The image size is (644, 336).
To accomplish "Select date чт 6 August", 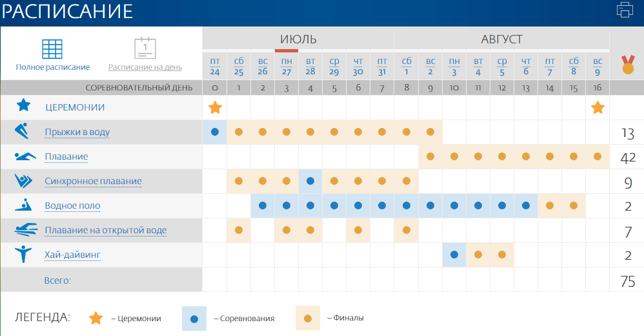I will pyautogui.click(x=526, y=66).
